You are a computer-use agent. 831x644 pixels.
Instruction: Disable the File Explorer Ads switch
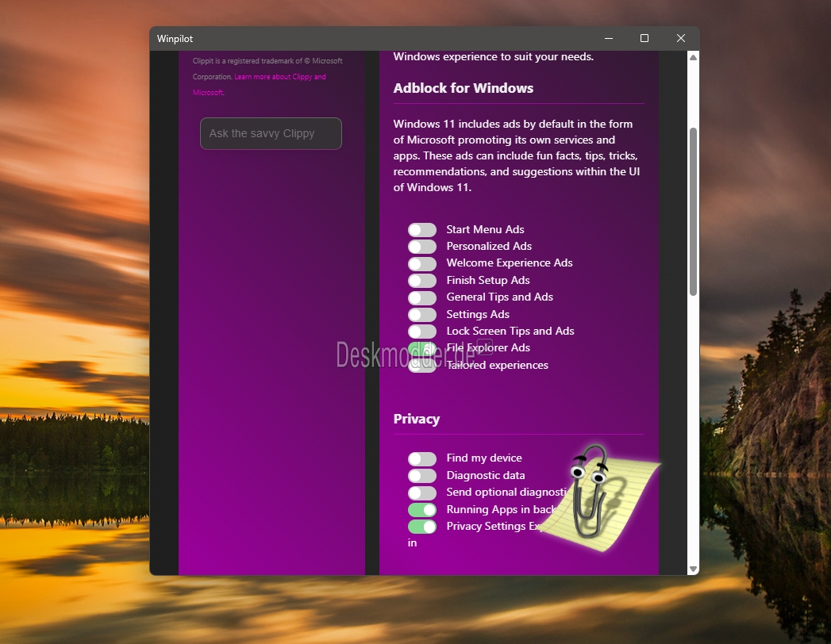[422, 348]
